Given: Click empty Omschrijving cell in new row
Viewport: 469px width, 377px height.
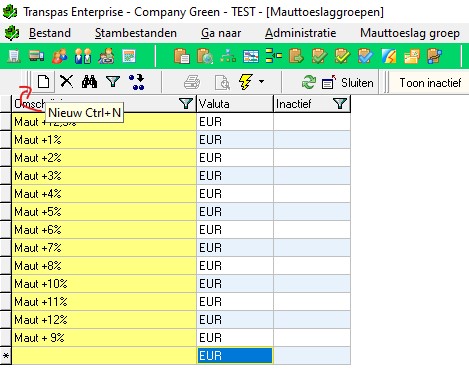Looking at the screenshot, I should coord(104,356).
